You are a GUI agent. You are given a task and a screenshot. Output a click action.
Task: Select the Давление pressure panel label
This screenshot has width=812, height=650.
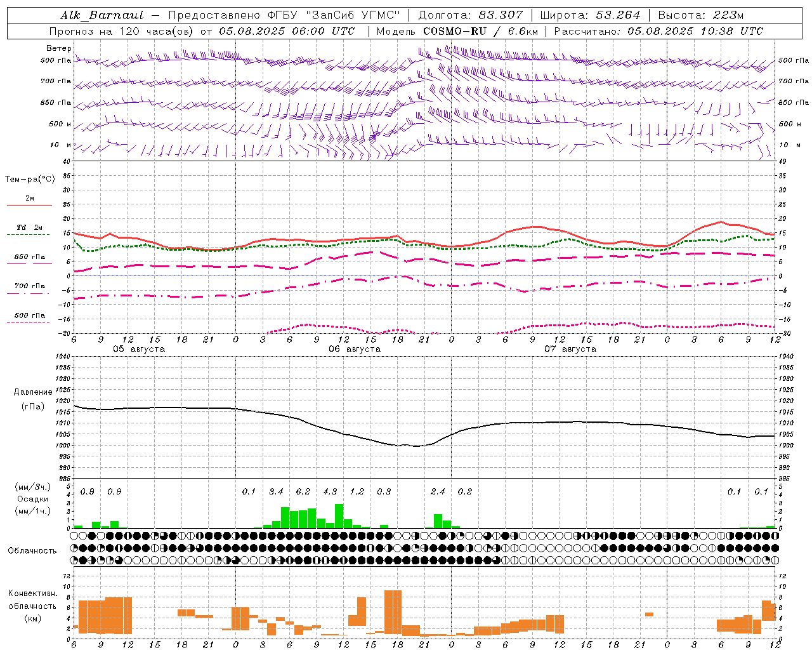coord(32,392)
